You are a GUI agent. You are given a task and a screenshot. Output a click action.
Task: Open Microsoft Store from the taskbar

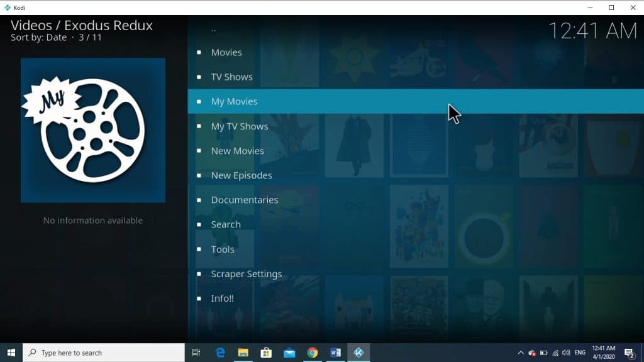point(266,353)
